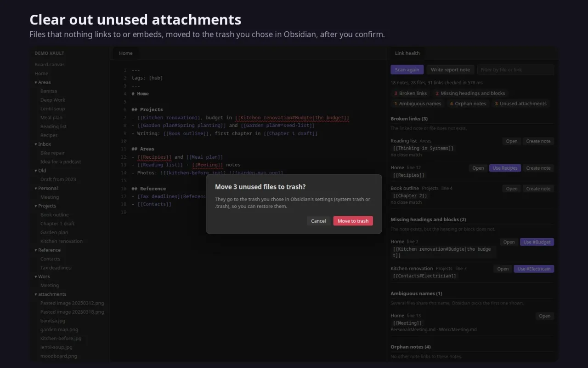Select the Orphan notes chip
Screen dimensions: 588x368
click(x=468, y=104)
